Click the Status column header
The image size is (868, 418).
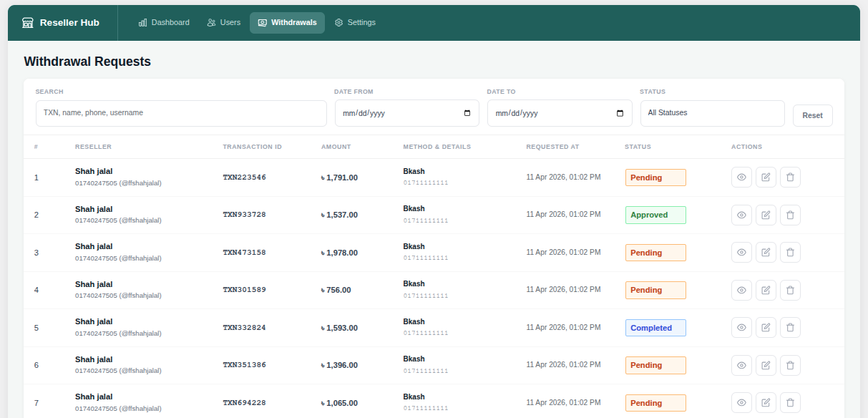pos(638,147)
